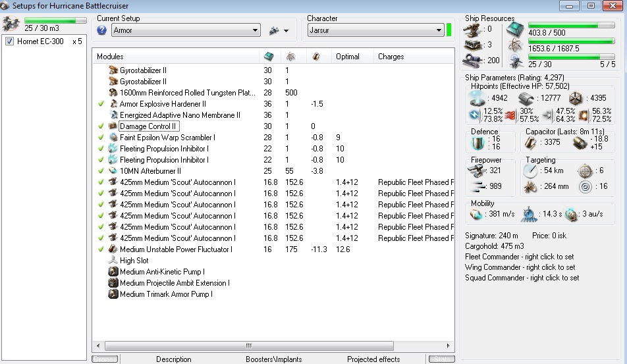Click the max velocity icon showing 381 m/s
Screen dimensions: 627x364
(x=476, y=214)
